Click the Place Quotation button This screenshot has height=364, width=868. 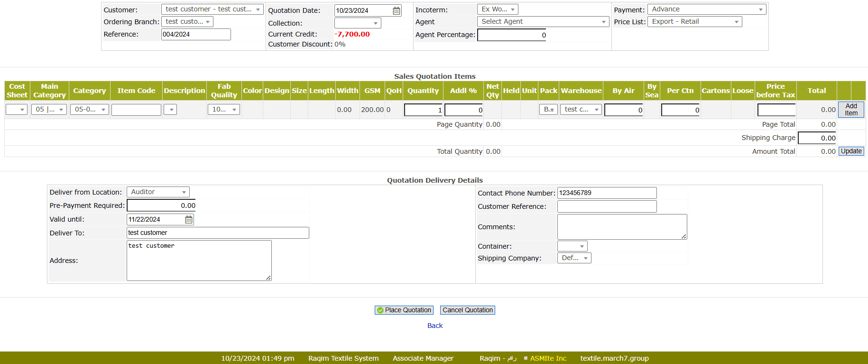click(404, 310)
